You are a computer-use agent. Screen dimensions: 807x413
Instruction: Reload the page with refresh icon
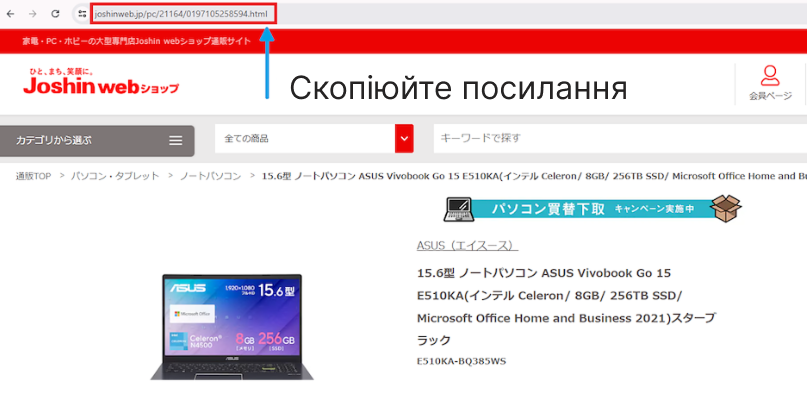55,14
